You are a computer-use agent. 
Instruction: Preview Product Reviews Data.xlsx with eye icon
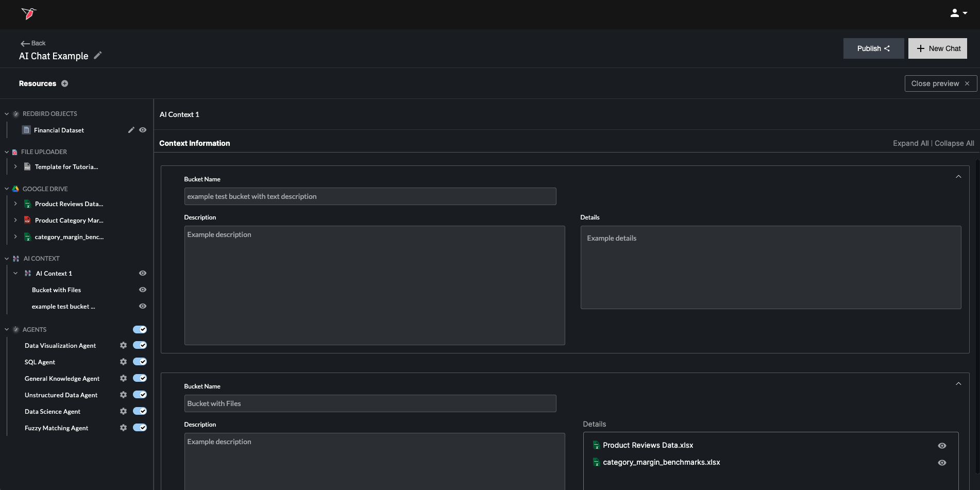942,446
